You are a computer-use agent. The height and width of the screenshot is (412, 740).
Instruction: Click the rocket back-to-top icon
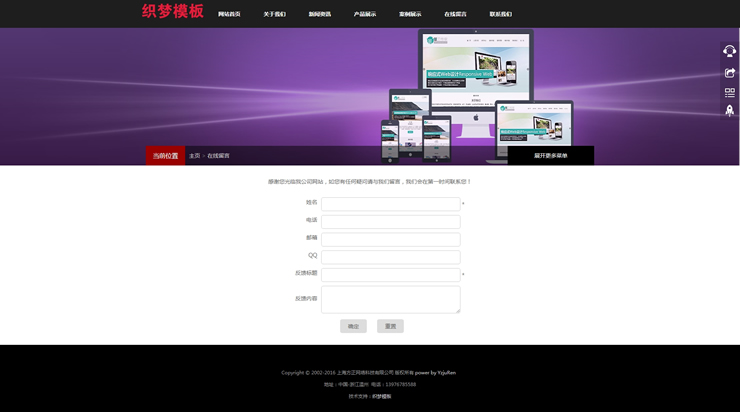click(x=729, y=111)
